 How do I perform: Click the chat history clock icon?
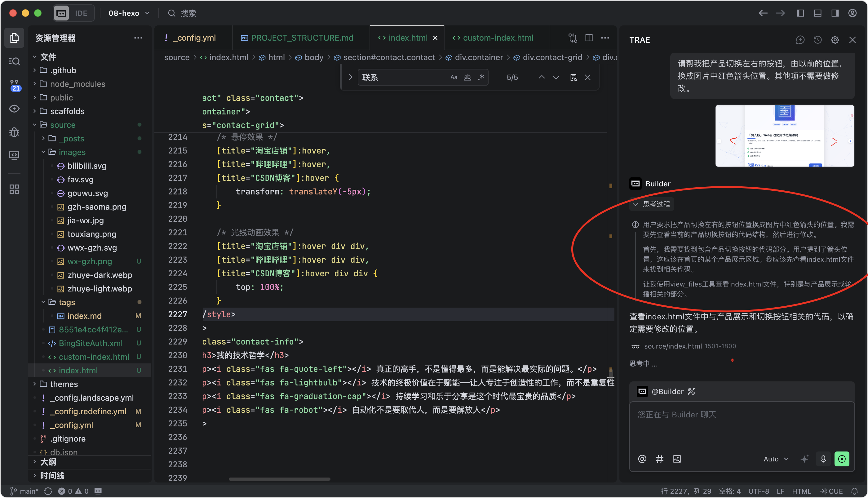pos(817,40)
